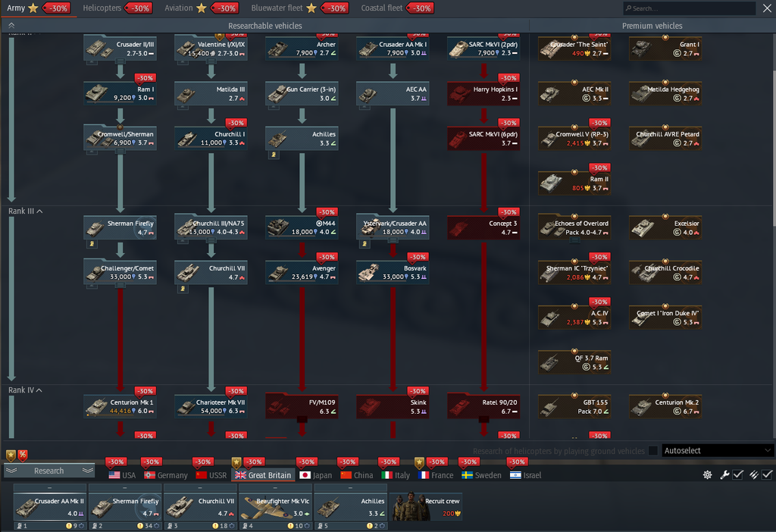Switch to the Germany nation
This screenshot has height=532, width=776.
(166, 475)
